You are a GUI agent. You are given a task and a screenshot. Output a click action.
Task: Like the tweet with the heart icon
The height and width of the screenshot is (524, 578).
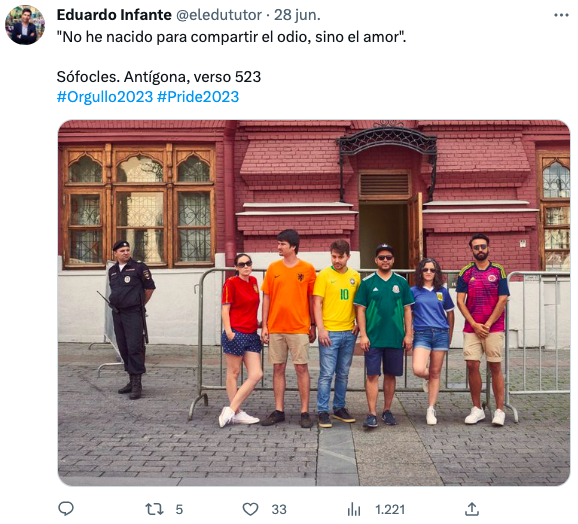click(x=250, y=509)
